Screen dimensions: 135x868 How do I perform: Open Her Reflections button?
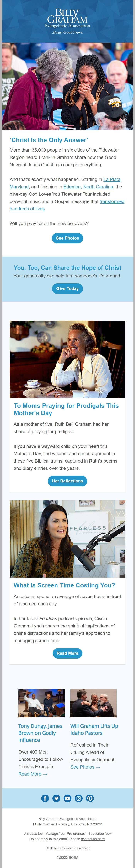(x=67, y=481)
